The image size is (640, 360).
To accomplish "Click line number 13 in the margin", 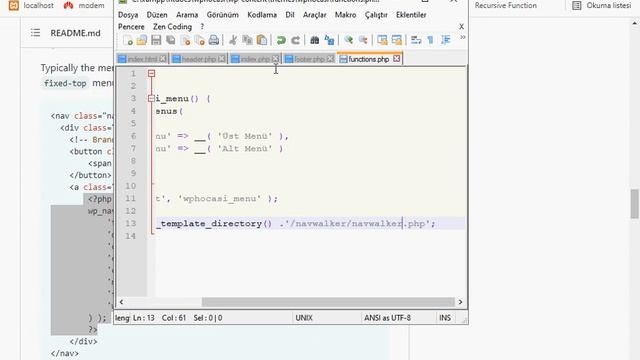I will click(131, 224).
